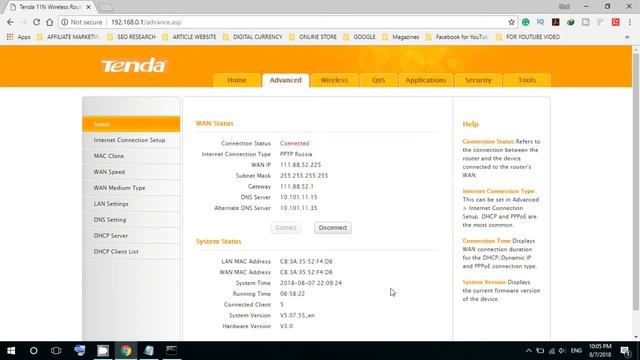640x360 pixels.
Task: Open the Magazines bookmark folder
Action: (401, 37)
